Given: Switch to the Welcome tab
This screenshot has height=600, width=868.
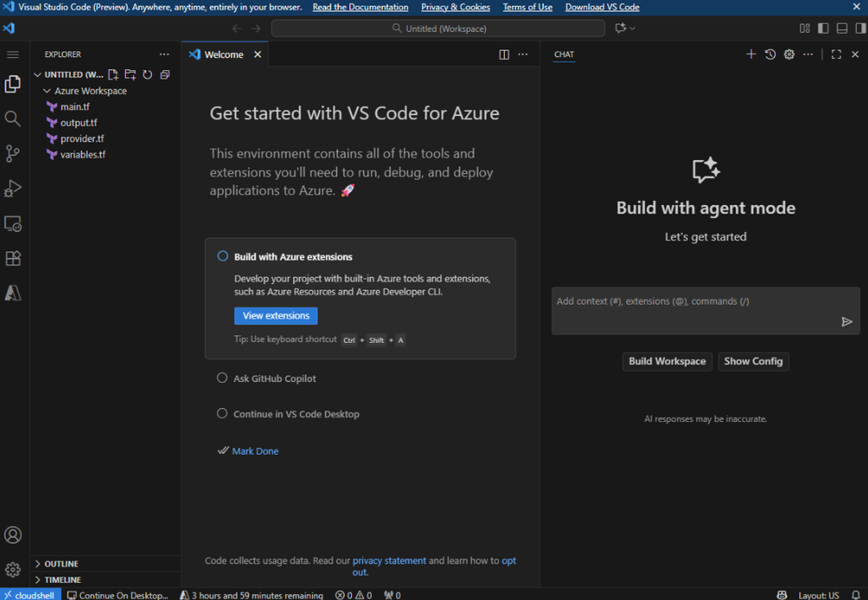Looking at the screenshot, I should (x=223, y=54).
